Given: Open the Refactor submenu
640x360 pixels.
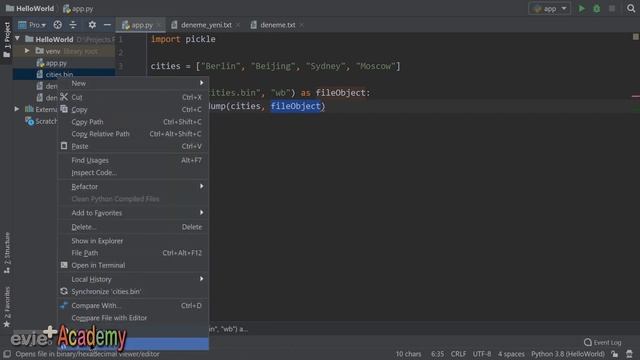Looking at the screenshot, I should 133,187.
